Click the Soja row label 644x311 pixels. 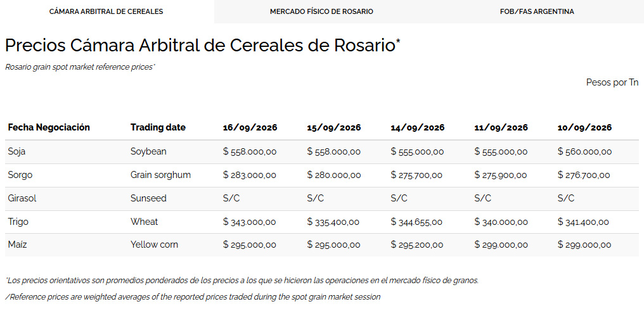point(17,151)
